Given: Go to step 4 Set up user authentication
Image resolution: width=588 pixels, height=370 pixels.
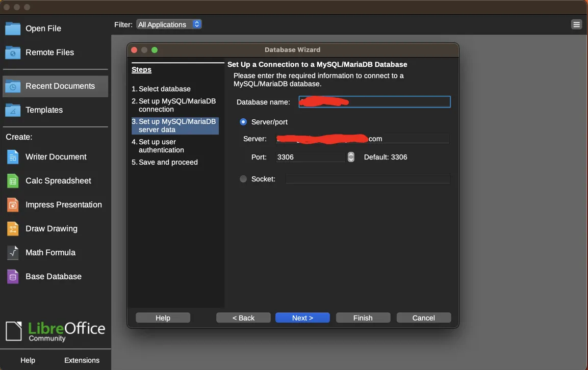Looking at the screenshot, I should (158, 146).
